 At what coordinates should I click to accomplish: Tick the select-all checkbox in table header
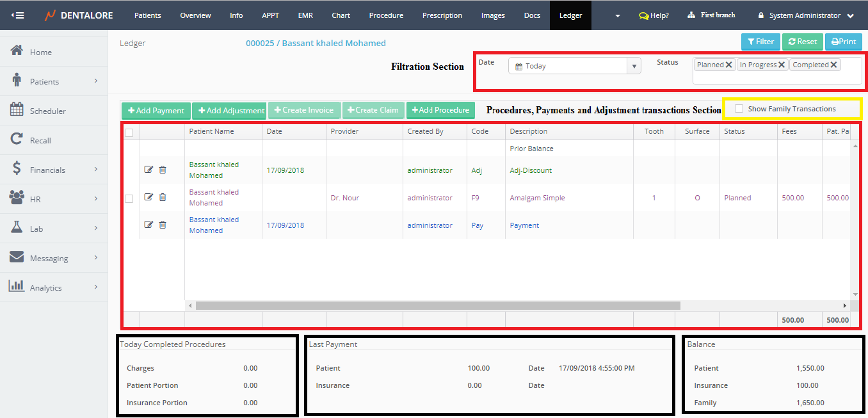click(x=129, y=133)
